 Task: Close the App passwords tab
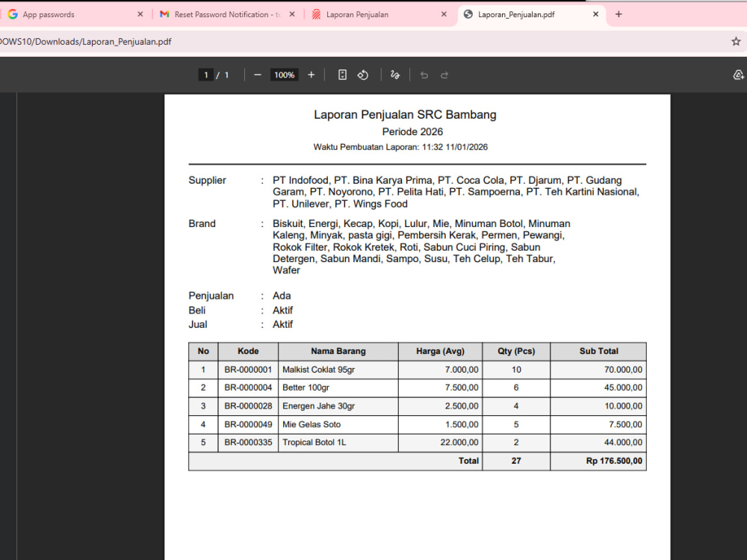pos(140,14)
